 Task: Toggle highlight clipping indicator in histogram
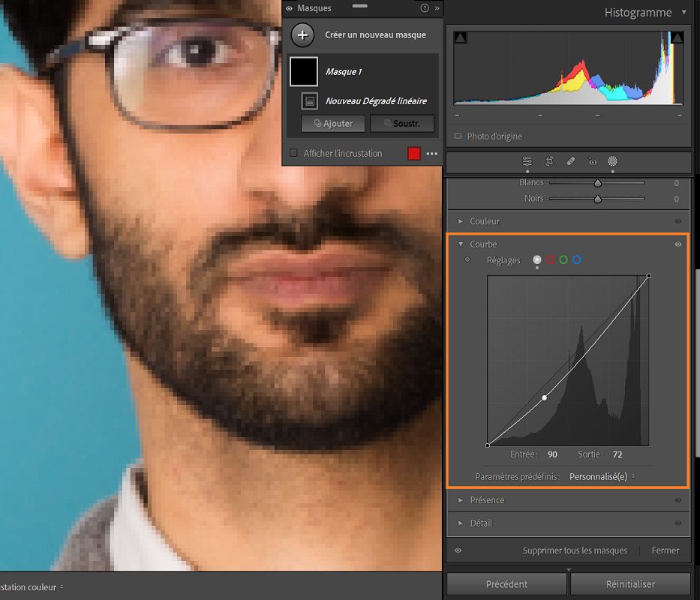677,37
